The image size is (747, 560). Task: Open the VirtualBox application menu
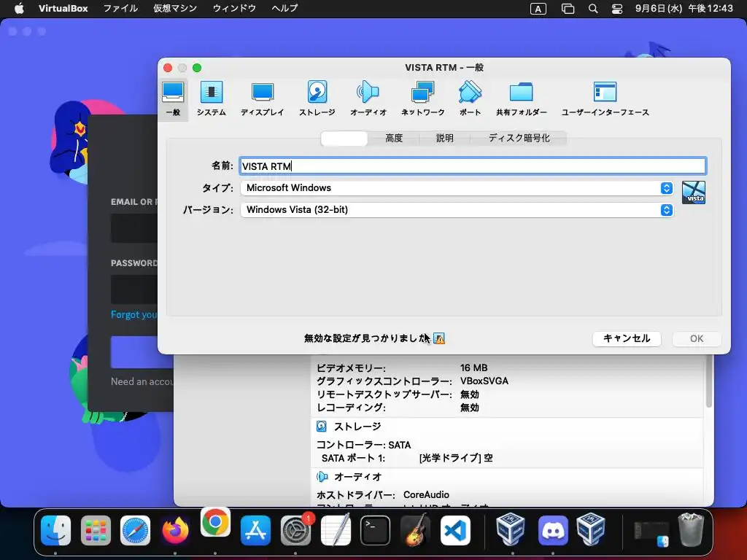63,9
